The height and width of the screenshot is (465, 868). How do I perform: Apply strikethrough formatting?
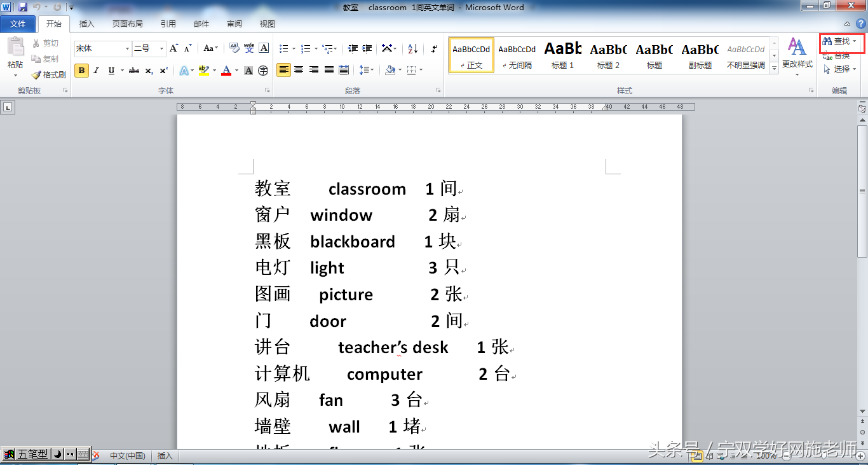[x=134, y=71]
